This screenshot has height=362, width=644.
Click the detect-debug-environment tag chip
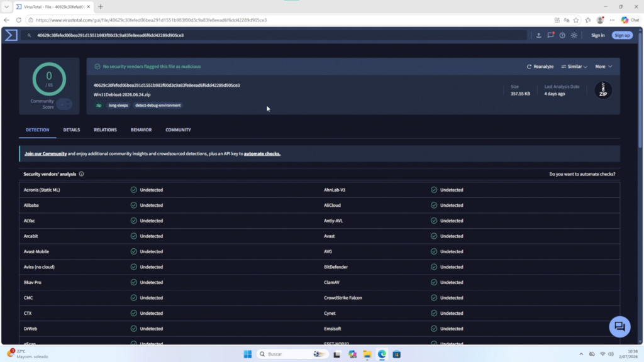tap(158, 106)
